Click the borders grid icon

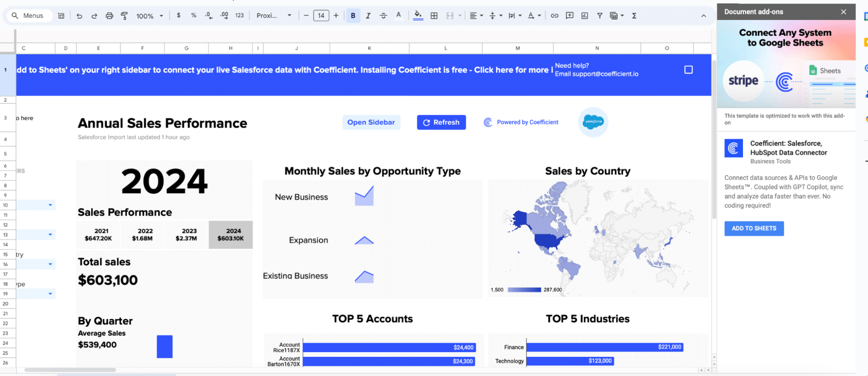[x=434, y=16]
